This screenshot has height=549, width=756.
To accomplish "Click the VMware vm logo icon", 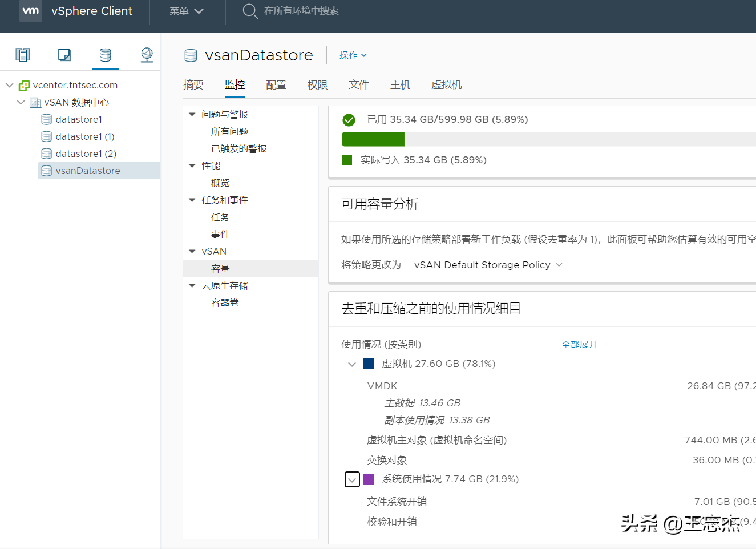I will click(30, 11).
